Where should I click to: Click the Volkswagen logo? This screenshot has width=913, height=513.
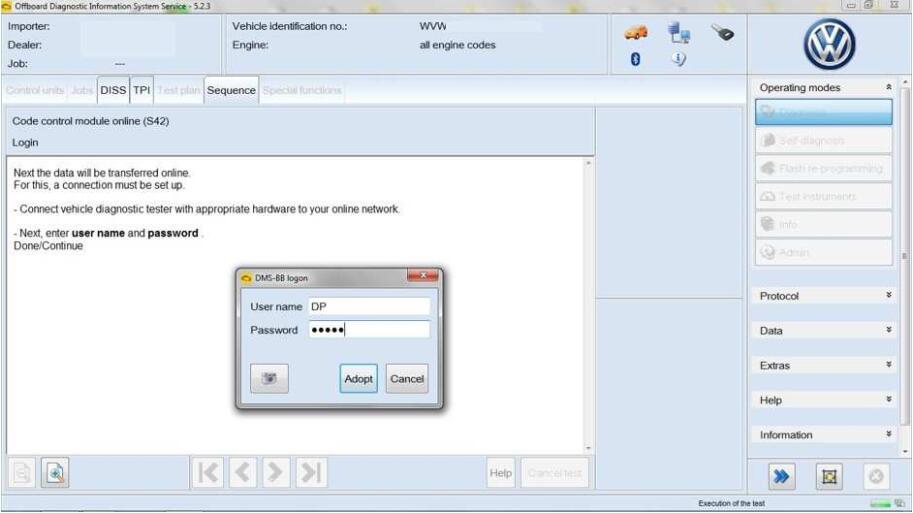coord(829,44)
